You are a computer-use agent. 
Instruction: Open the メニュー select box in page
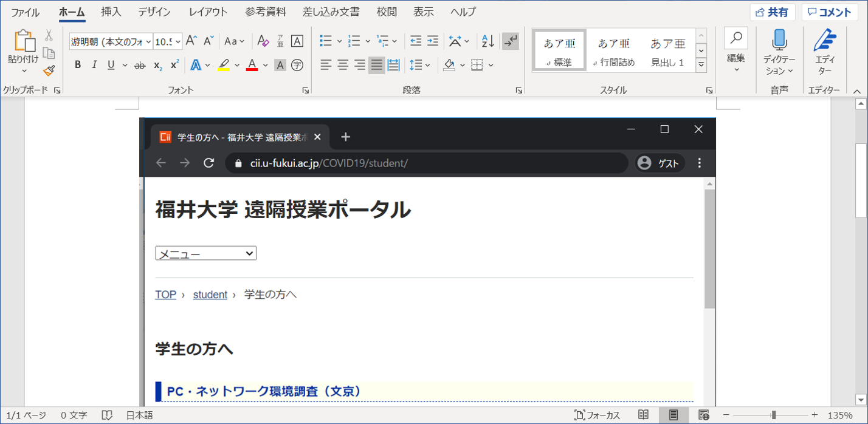coord(206,253)
